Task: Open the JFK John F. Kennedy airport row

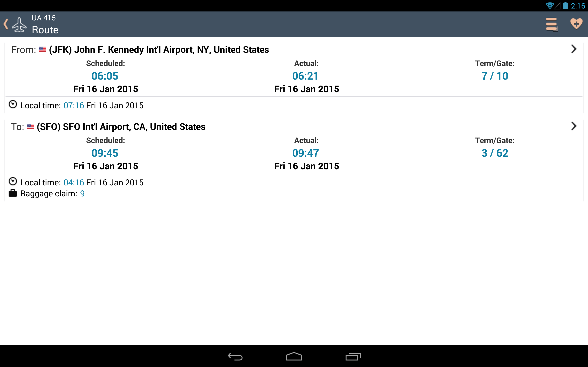Action: click(x=159, y=50)
